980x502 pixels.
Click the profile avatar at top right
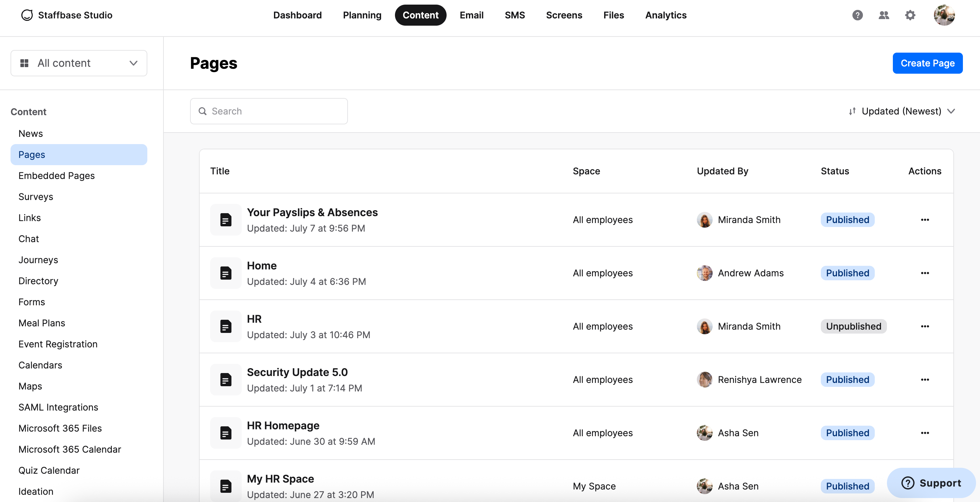coord(944,15)
